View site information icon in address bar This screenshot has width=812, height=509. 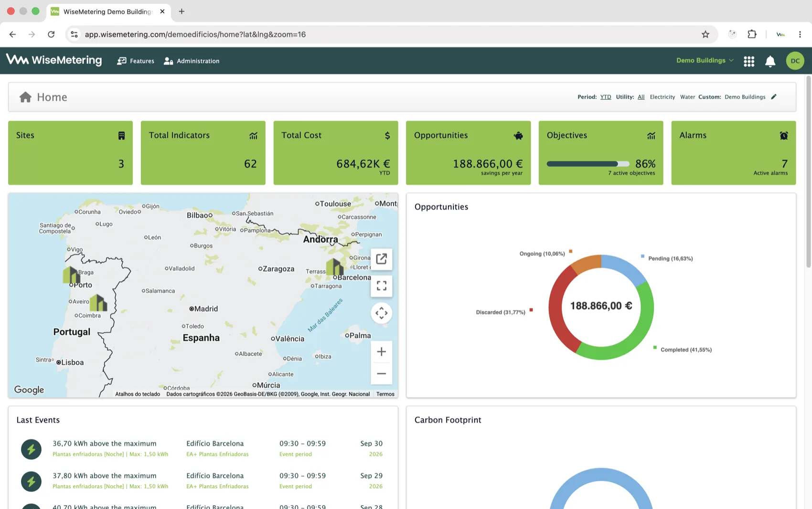click(x=74, y=34)
